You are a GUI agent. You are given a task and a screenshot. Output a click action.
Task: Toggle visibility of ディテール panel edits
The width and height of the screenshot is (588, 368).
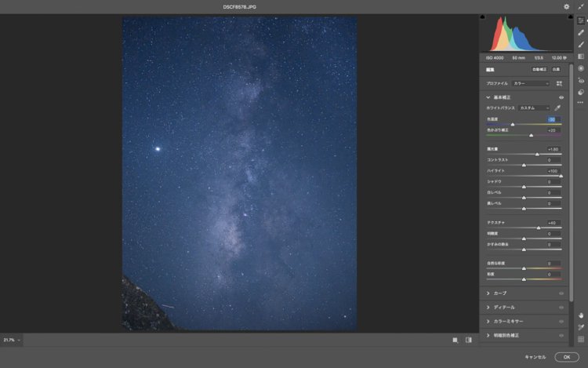pos(561,308)
